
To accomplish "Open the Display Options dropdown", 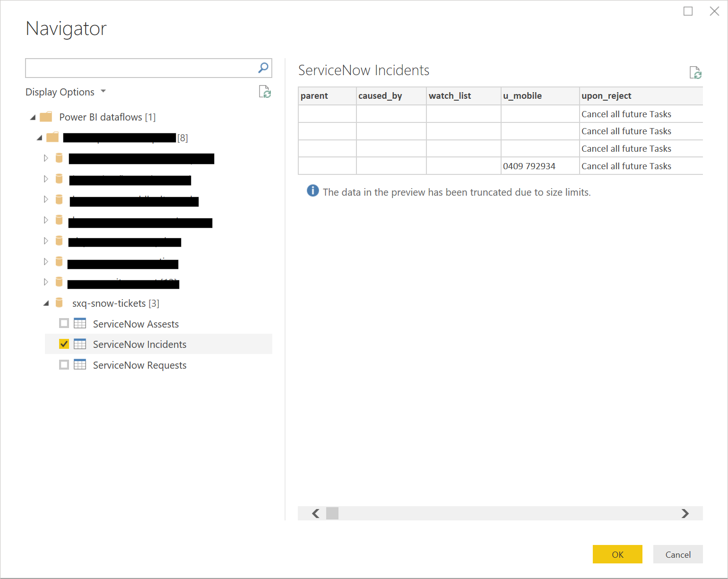I will (x=66, y=92).
